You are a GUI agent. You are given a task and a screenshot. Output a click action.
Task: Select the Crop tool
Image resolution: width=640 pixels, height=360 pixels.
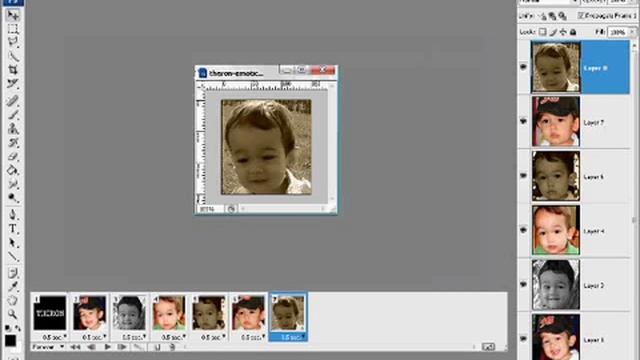[x=13, y=70]
